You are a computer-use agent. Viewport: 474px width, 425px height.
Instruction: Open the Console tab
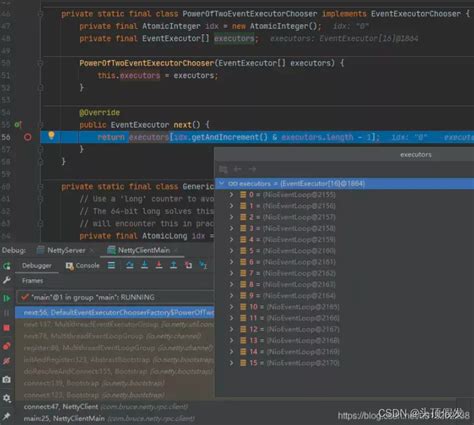[x=83, y=266]
